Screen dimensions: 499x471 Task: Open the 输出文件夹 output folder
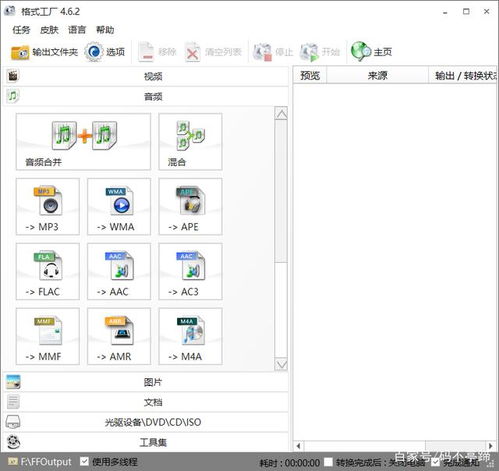(44, 52)
